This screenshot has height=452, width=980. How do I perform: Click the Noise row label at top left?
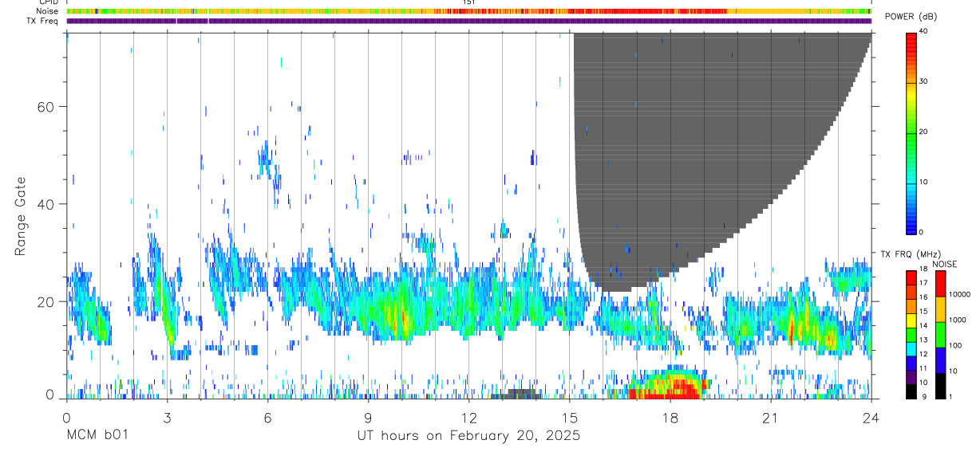click(47, 11)
